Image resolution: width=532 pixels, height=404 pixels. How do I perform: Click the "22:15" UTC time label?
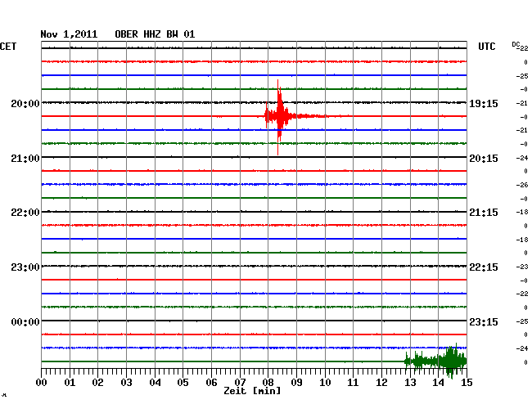coord(484,267)
